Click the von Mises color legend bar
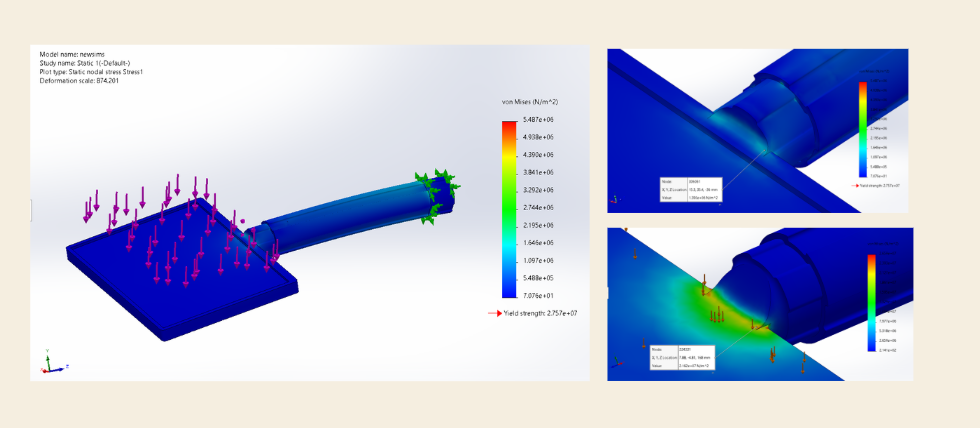The image size is (980, 428). 508,208
